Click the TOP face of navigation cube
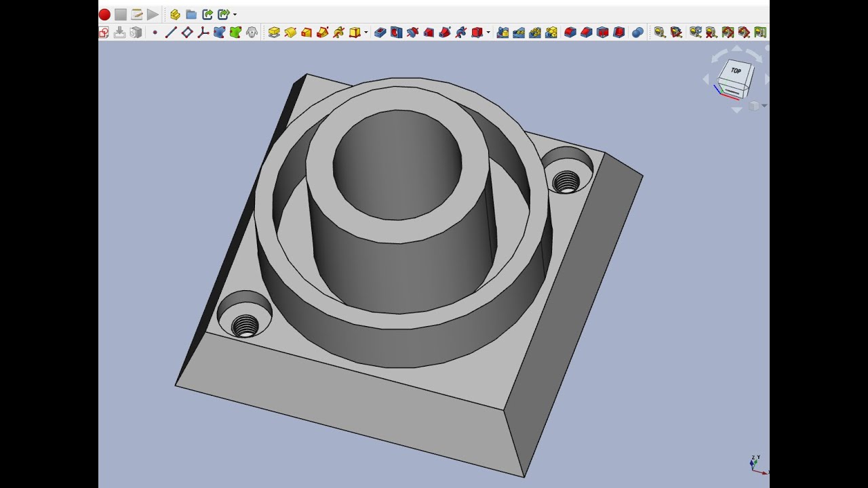 (736, 70)
